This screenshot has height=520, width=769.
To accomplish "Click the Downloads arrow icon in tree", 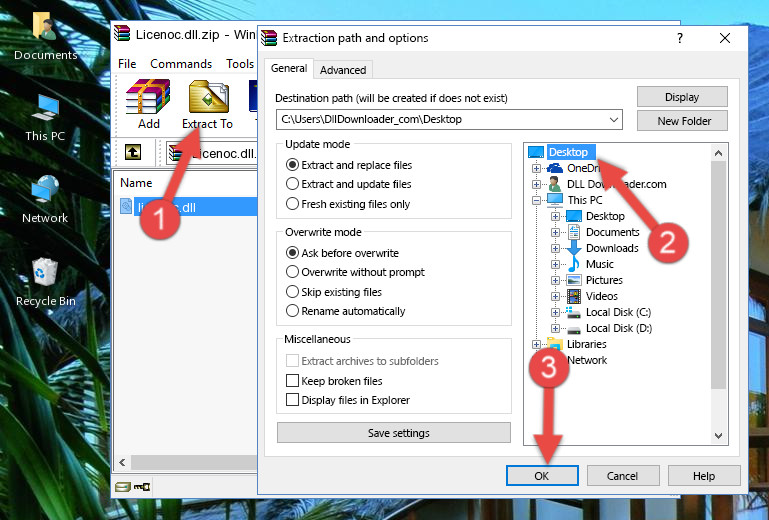I will coord(574,248).
